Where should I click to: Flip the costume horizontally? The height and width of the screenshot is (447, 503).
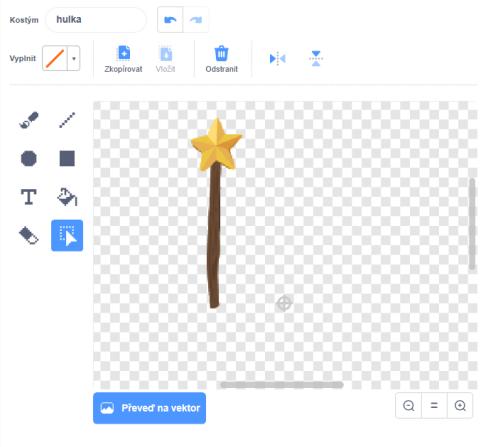click(x=277, y=59)
